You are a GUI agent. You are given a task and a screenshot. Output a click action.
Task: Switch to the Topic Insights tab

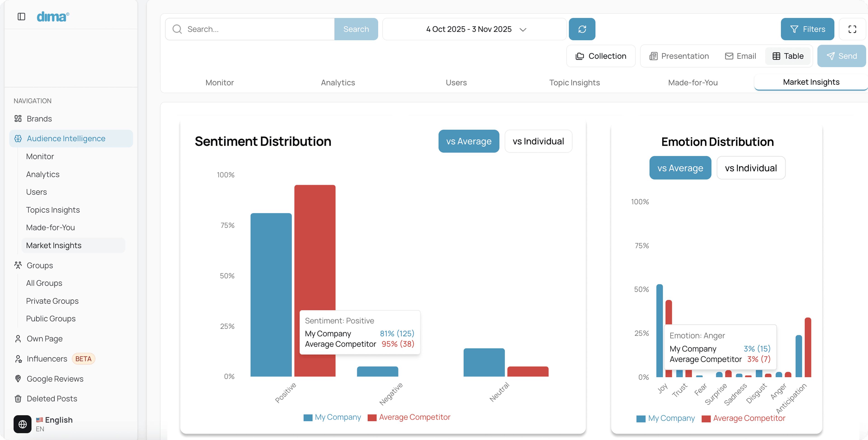[574, 83]
